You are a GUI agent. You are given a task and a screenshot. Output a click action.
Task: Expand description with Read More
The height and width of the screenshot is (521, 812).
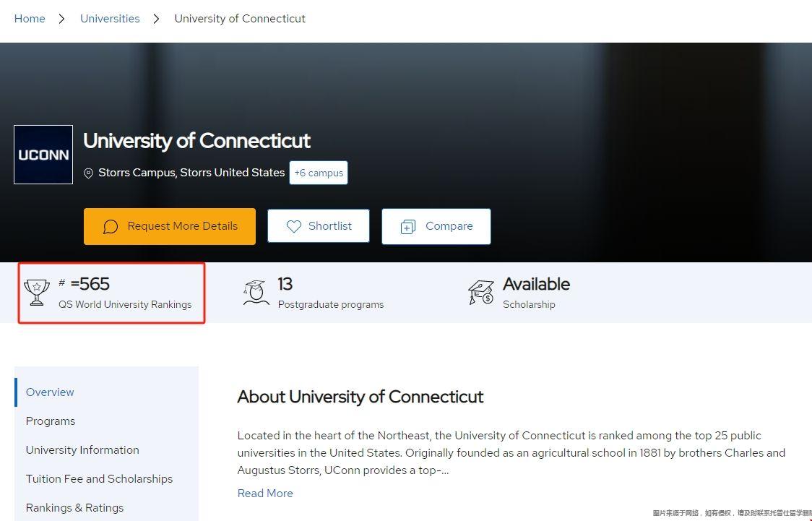tap(265, 493)
